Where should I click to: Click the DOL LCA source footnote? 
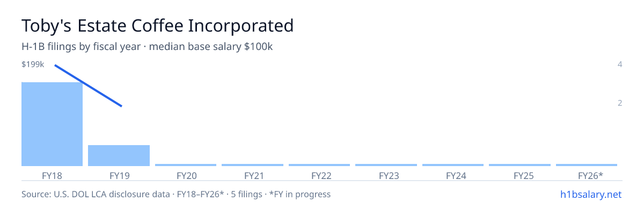[x=176, y=194]
